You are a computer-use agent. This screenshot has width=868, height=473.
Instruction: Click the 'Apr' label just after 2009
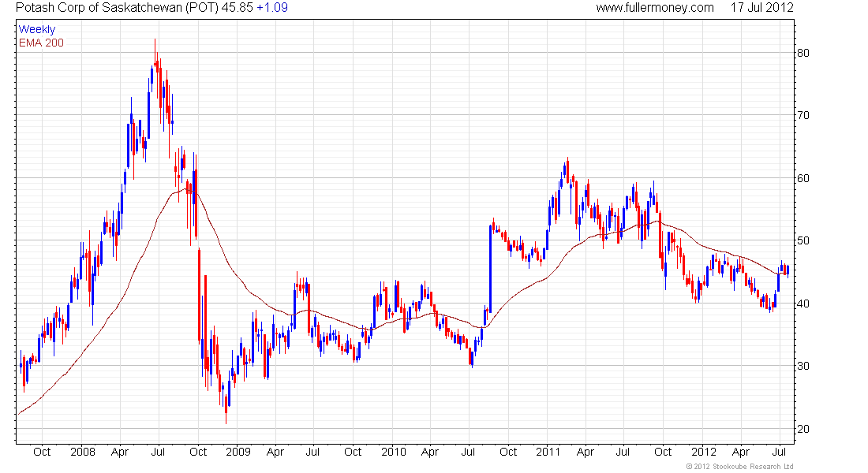click(275, 452)
